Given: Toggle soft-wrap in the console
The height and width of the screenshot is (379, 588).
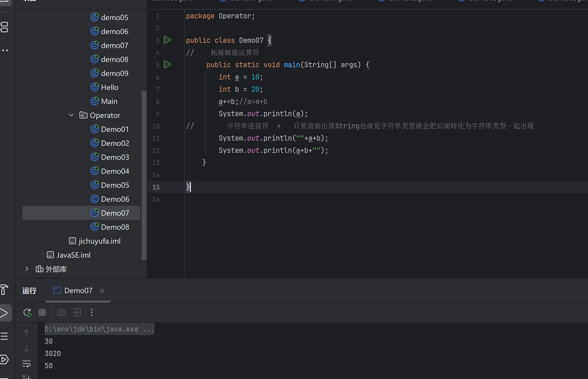Looking at the screenshot, I should click(x=26, y=364).
